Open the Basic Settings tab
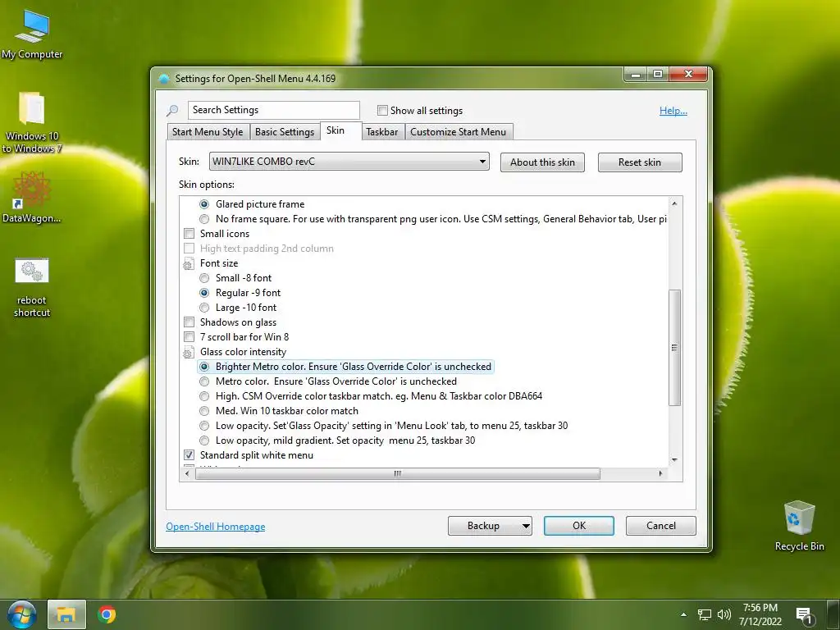840x630 pixels. [285, 132]
